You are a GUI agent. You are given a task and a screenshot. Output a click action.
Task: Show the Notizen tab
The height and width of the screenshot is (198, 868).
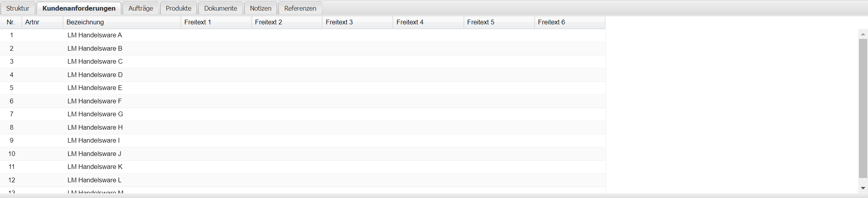261,8
